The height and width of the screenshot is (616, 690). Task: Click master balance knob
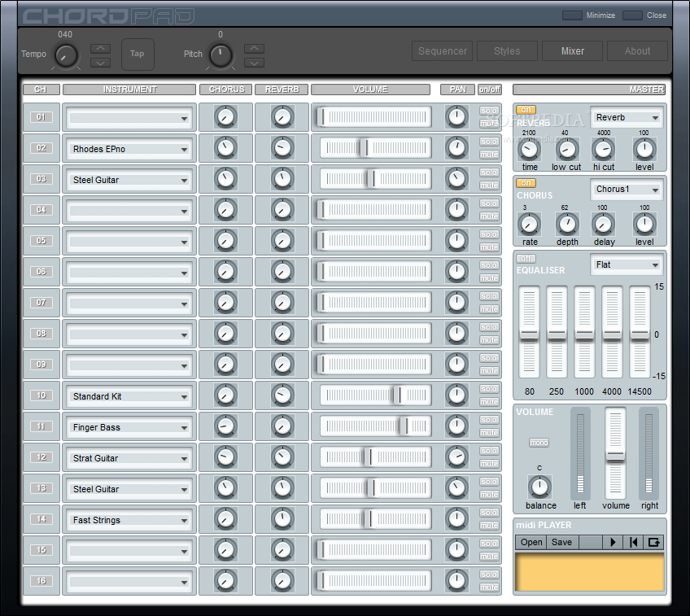pyautogui.click(x=539, y=487)
